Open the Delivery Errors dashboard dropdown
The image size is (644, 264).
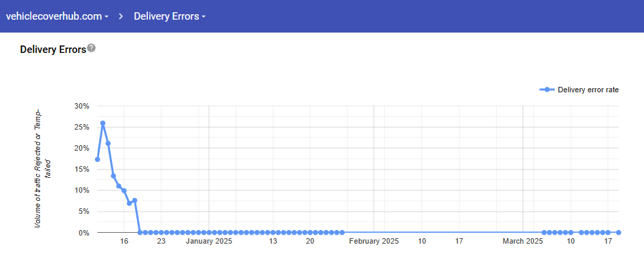[x=204, y=17]
